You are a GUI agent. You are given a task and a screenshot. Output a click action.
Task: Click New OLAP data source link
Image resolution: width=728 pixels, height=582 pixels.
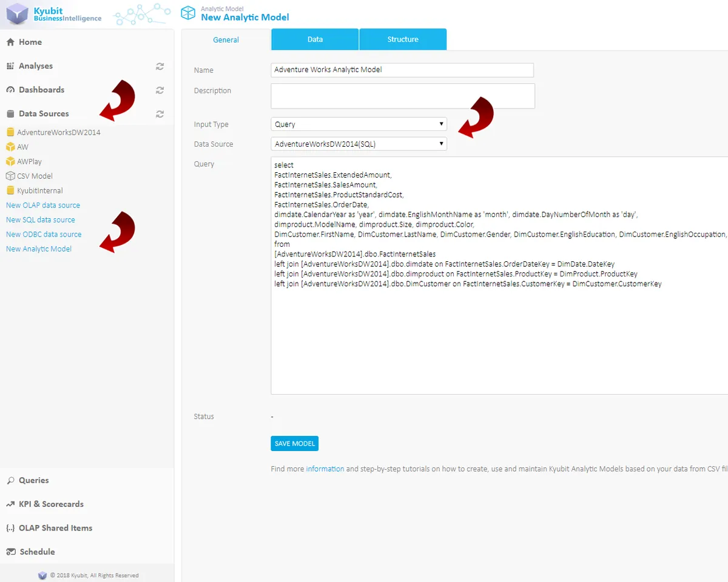tap(43, 206)
